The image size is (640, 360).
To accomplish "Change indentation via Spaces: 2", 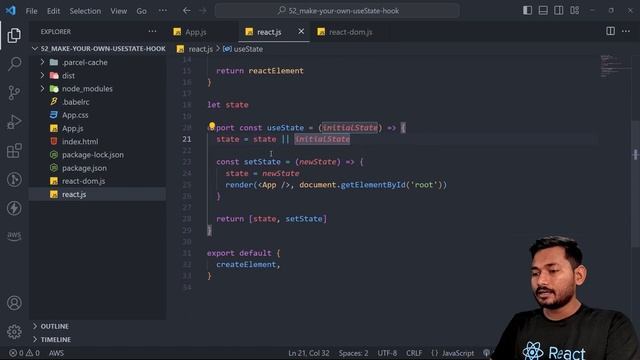I will click(353, 353).
